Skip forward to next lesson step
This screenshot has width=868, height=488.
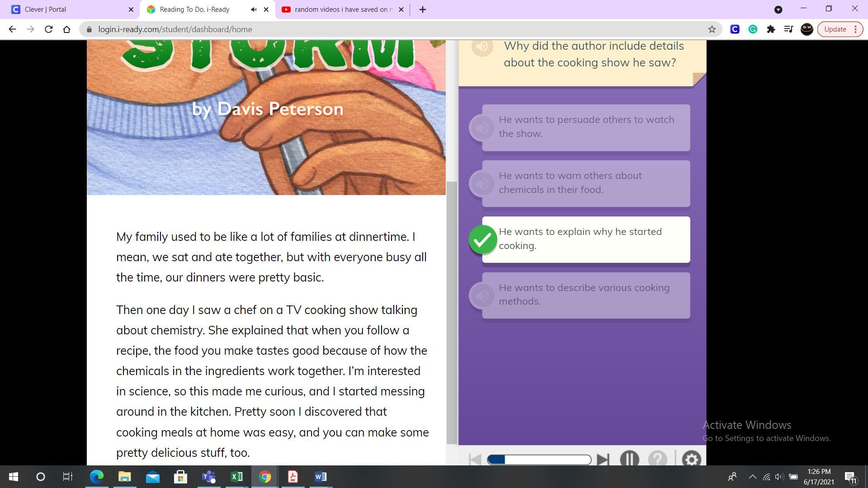(603, 460)
